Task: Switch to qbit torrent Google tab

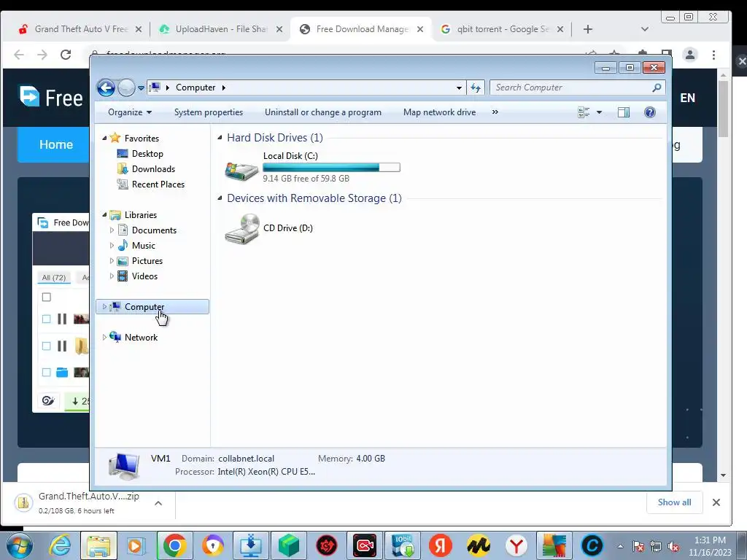Action: pos(503,29)
